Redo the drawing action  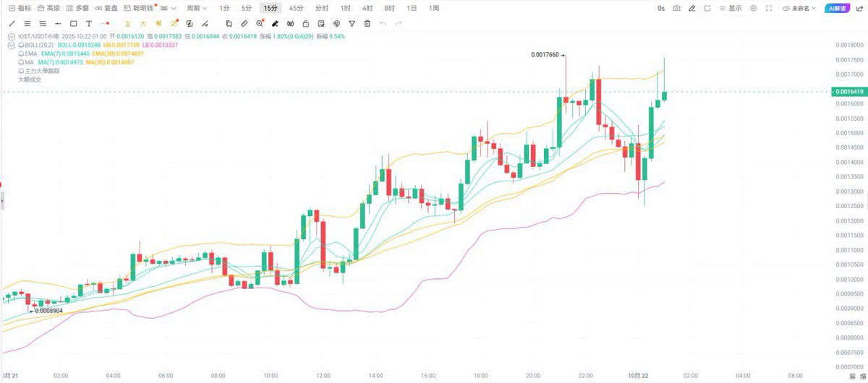398,24
